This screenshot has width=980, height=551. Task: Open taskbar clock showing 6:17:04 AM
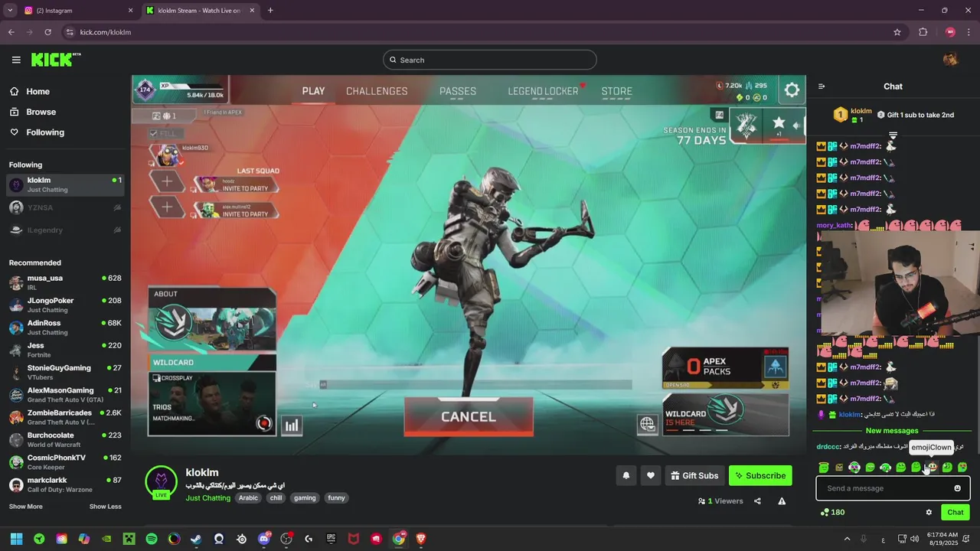click(942, 539)
